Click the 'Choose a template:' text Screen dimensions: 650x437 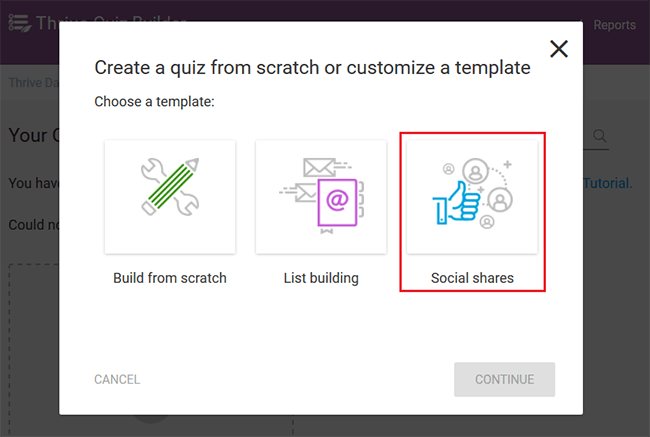coord(155,102)
